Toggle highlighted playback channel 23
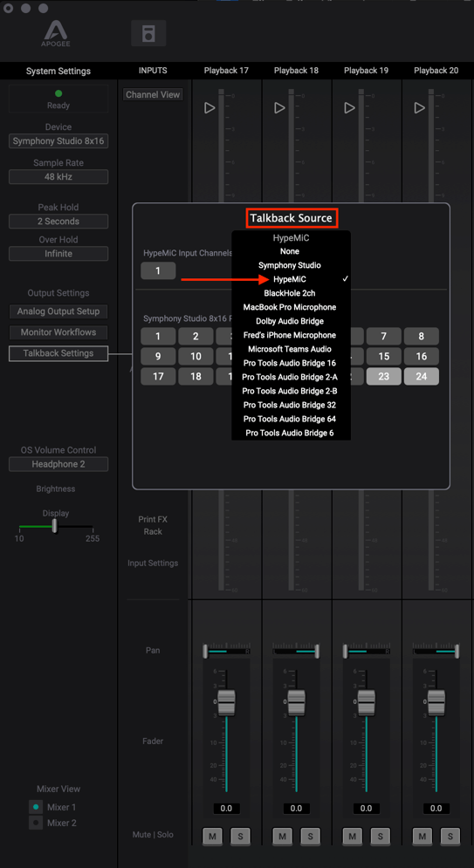This screenshot has width=474, height=868. 384,376
